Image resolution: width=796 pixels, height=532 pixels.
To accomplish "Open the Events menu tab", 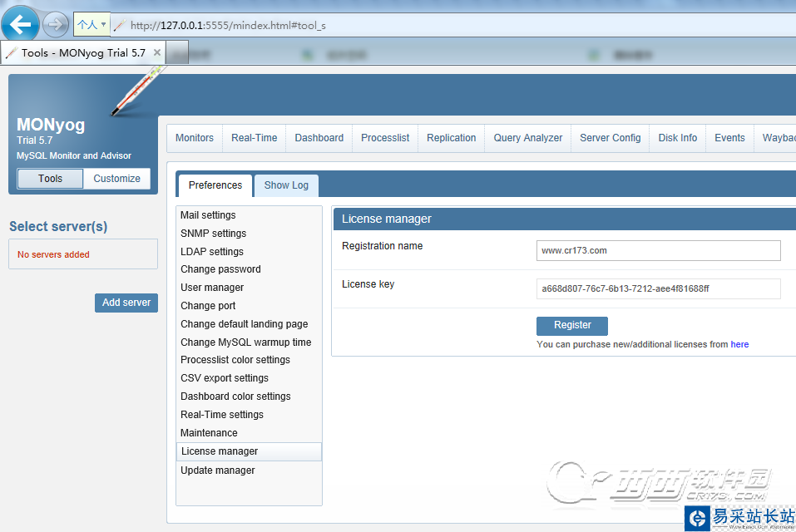I will pos(730,138).
